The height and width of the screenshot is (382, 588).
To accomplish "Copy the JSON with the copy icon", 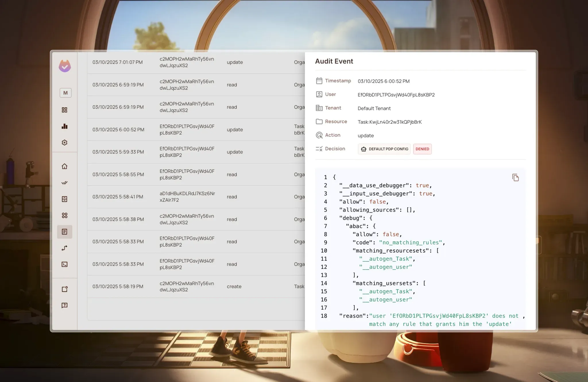I will (x=515, y=178).
